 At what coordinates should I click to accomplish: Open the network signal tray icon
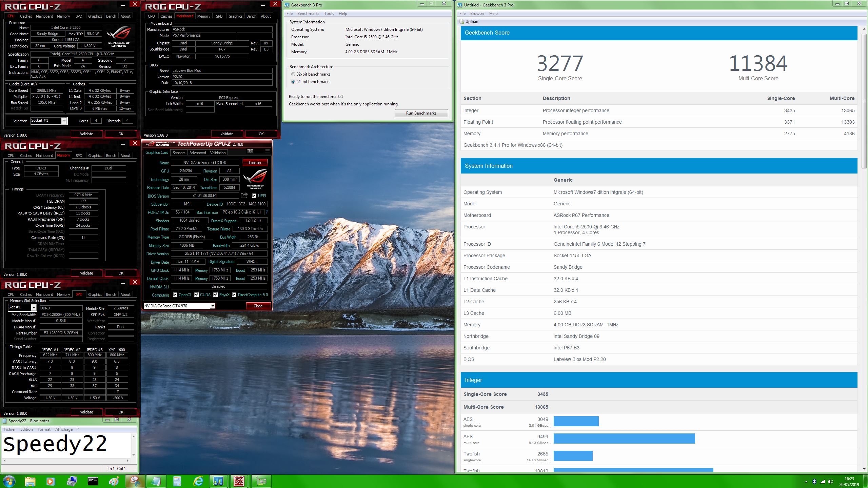tap(823, 482)
